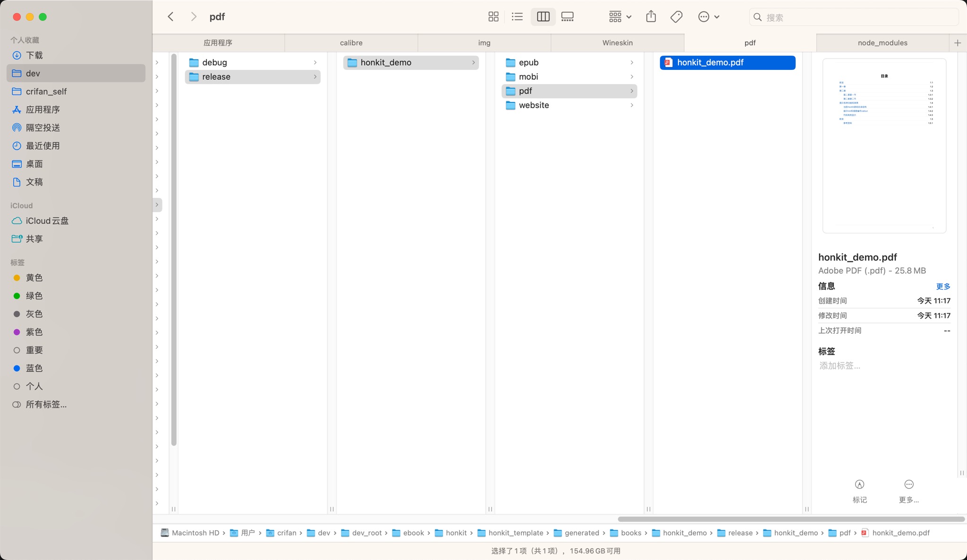Image resolution: width=967 pixels, height=560 pixels.
Task: Add a new tab with the plus button
Action: (x=958, y=43)
